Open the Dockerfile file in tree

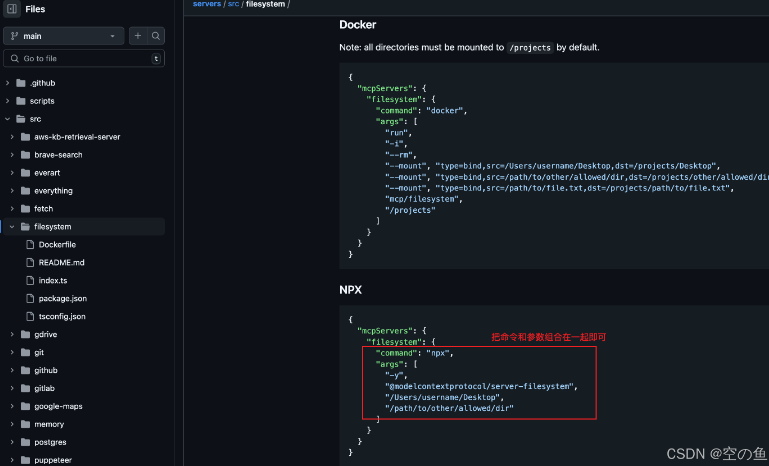coord(57,245)
